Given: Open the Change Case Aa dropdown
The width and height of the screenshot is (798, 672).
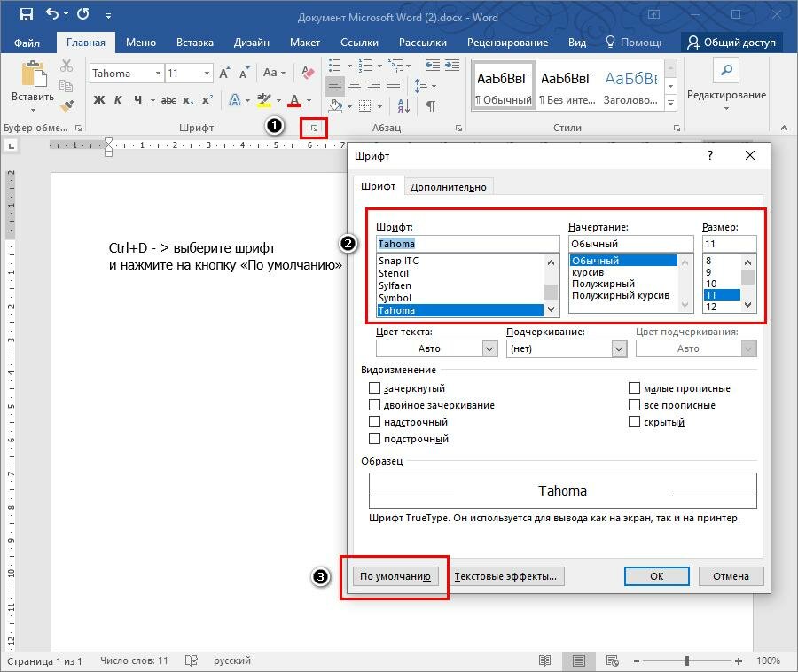Looking at the screenshot, I should point(274,73).
